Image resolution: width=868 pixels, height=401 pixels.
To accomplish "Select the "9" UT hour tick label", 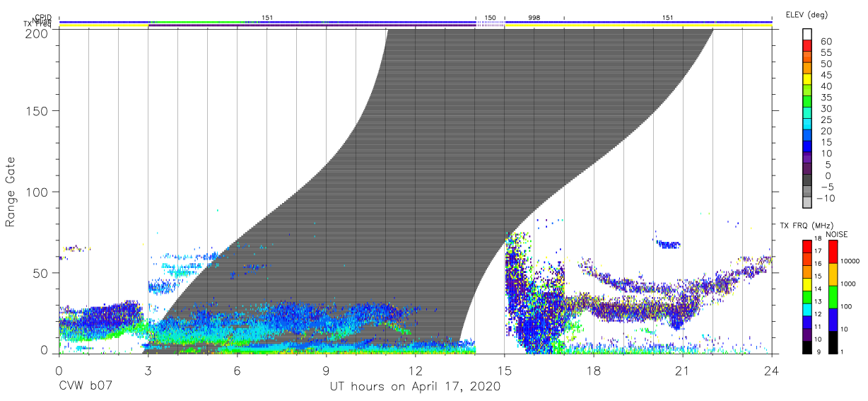I will (x=326, y=370).
